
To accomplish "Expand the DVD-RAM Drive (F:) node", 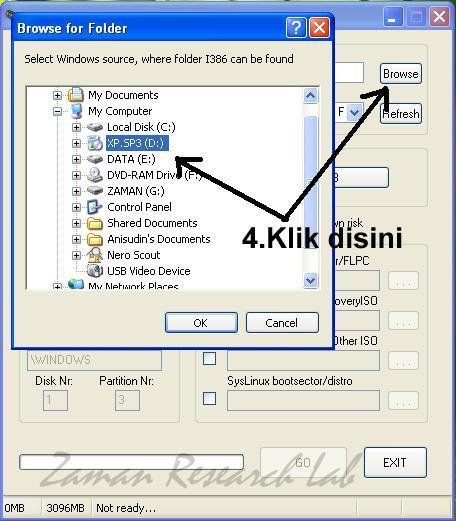I will pyautogui.click(x=76, y=175).
